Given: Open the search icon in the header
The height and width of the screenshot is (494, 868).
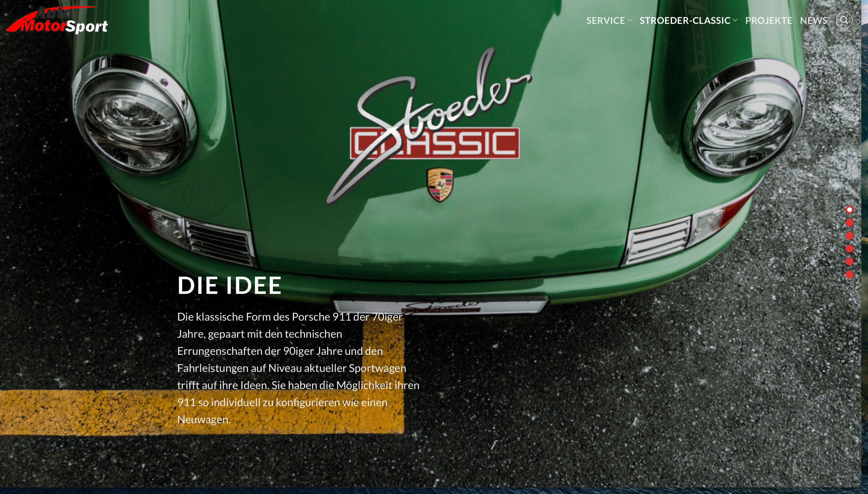Looking at the screenshot, I should pyautogui.click(x=844, y=20).
